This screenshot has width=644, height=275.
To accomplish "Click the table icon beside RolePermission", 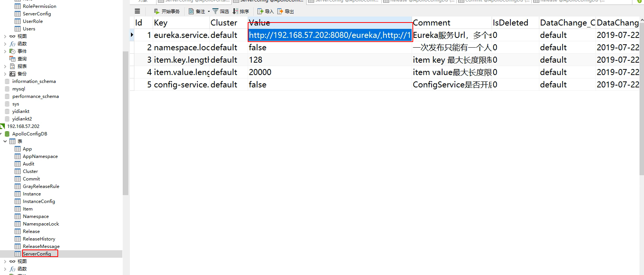I will coord(18,6).
